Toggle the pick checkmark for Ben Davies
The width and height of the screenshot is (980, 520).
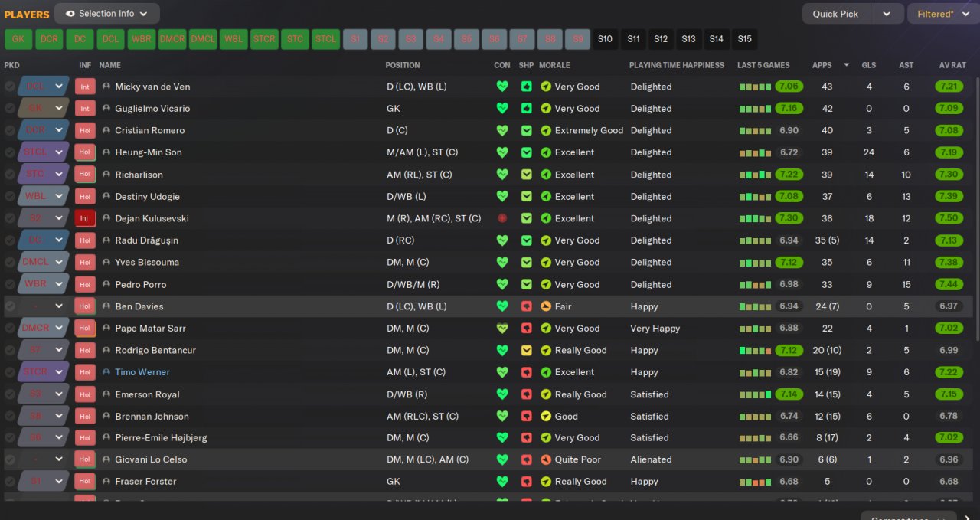point(10,306)
